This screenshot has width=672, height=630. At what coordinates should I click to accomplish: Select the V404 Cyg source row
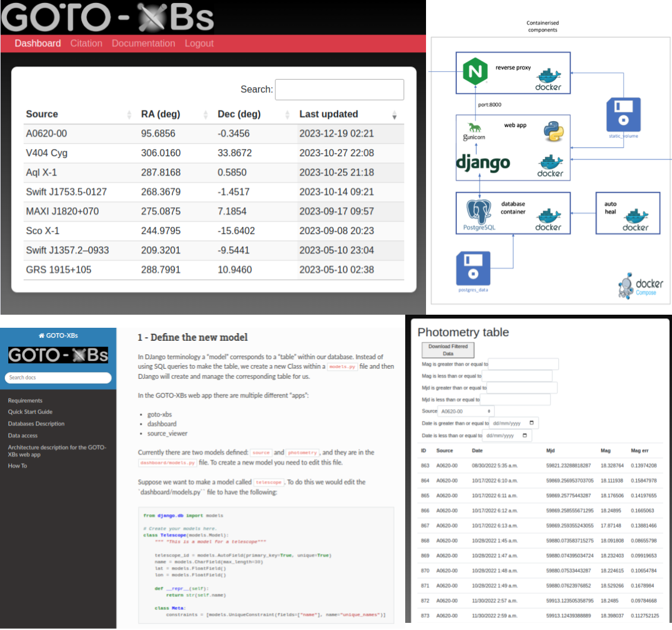point(213,153)
